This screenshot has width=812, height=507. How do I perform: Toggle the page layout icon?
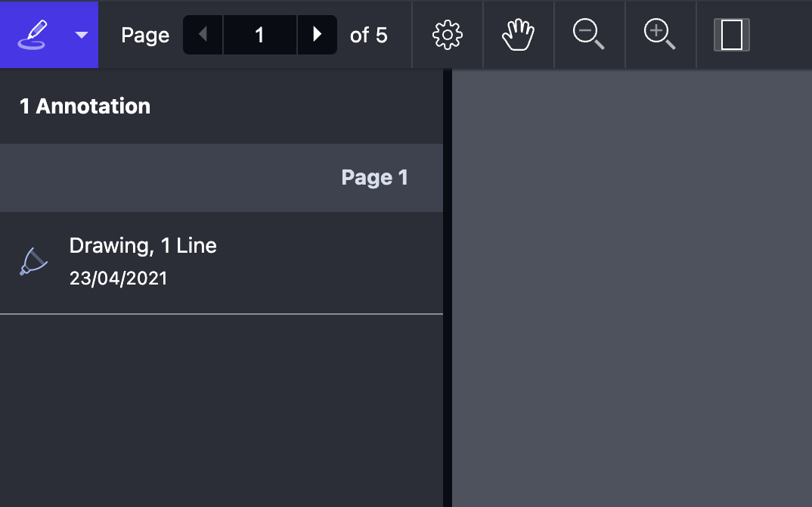[731, 35]
